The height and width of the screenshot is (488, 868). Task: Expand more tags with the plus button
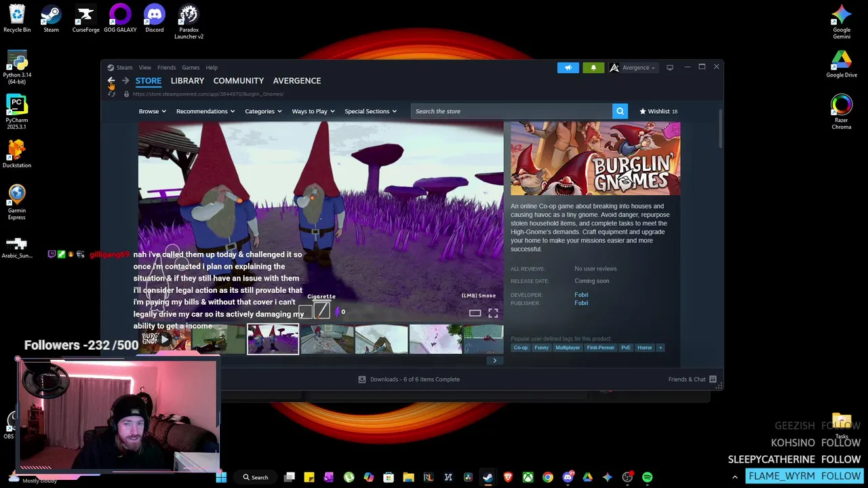[x=660, y=348]
